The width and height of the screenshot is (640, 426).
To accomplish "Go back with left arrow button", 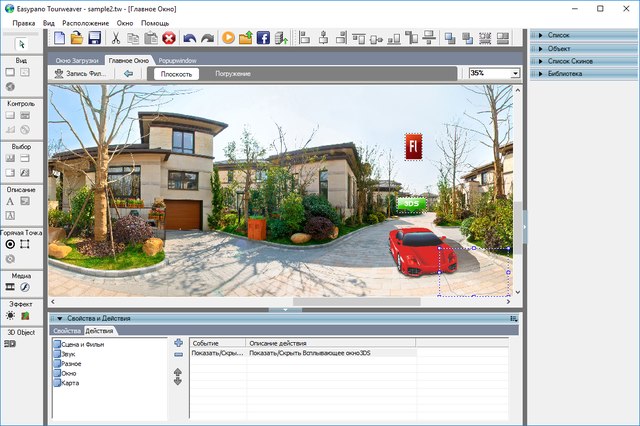I will tap(129, 73).
